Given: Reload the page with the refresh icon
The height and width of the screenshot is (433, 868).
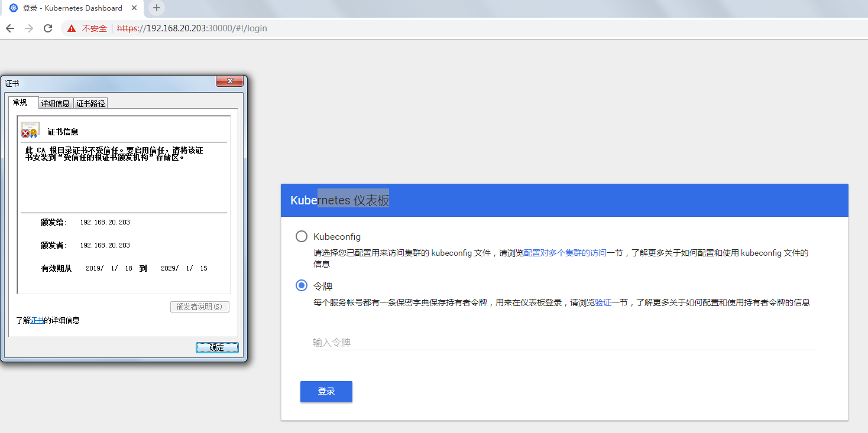Looking at the screenshot, I should (x=48, y=28).
